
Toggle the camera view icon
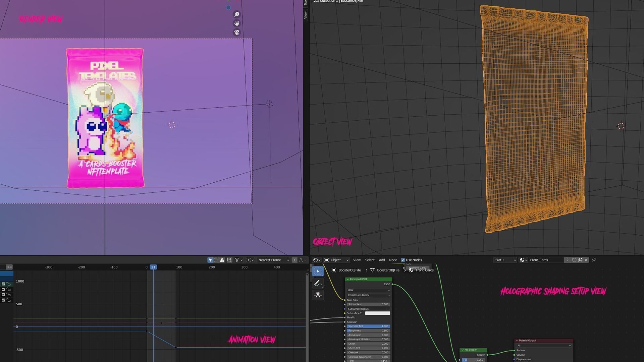237,32
